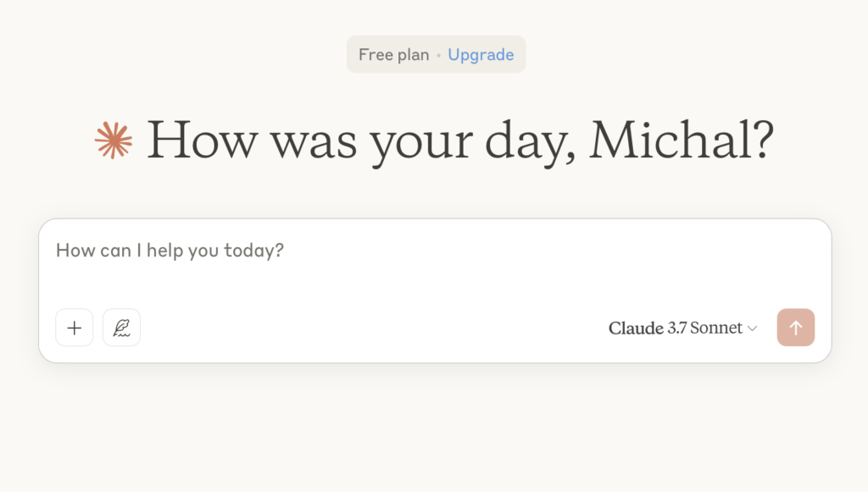Click the 'Free plan' label
The height and width of the screenshot is (492, 868).
click(x=393, y=55)
